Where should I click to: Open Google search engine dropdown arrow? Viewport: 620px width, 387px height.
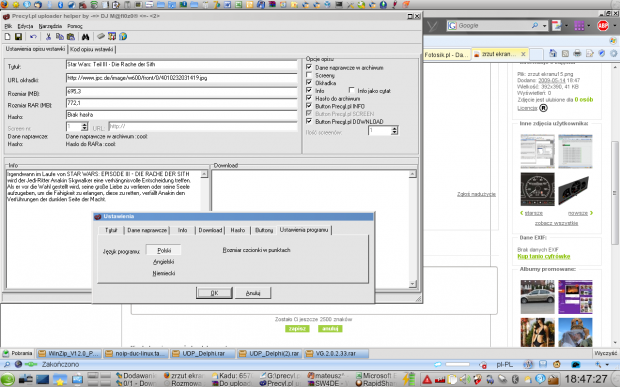[x=544, y=26]
